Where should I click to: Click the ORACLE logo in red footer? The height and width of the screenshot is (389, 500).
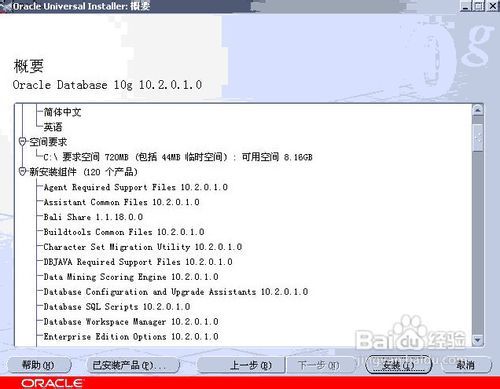tap(52, 383)
